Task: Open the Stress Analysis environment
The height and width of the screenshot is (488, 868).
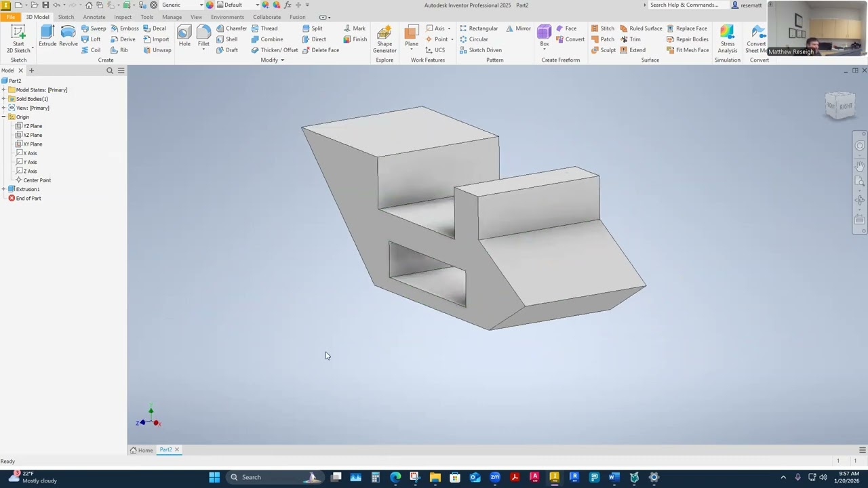Action: 727,39
